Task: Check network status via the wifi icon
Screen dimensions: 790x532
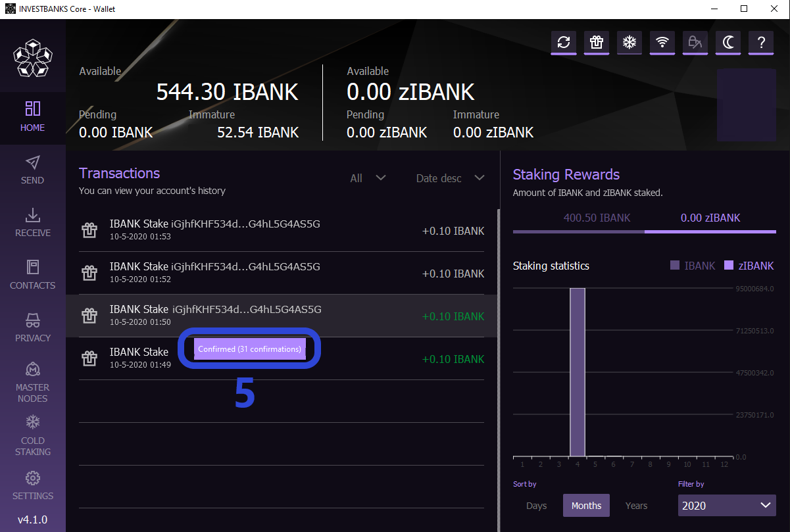Action: (662, 43)
